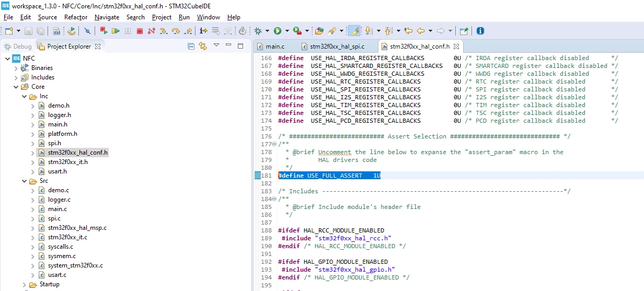Toggle Link with Editor in Project Explorer
This screenshot has height=291, width=644.
203,46
